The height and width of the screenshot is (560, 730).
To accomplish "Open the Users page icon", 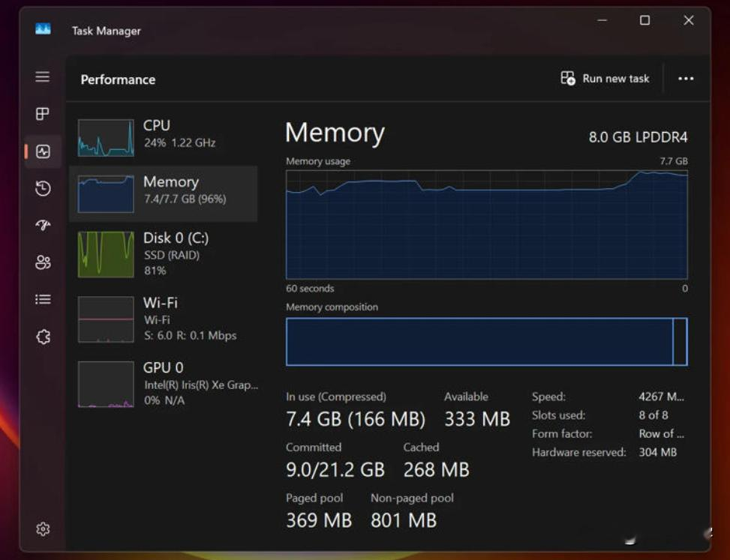I will pyautogui.click(x=43, y=262).
